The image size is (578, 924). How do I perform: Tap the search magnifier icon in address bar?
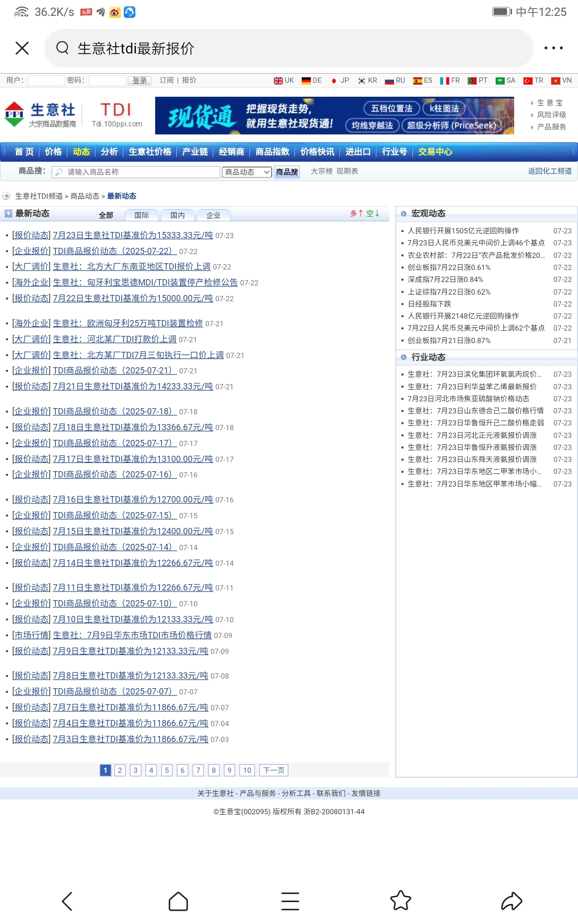tap(63, 48)
